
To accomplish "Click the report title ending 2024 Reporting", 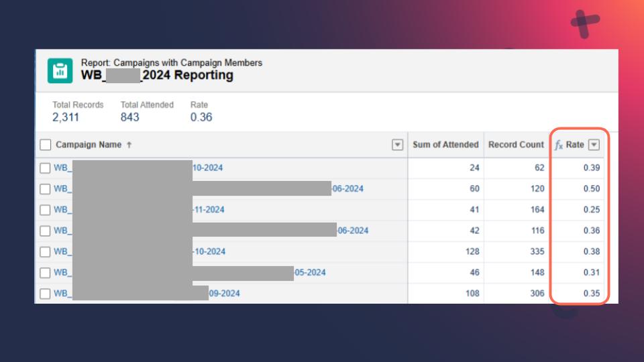I will (x=157, y=75).
